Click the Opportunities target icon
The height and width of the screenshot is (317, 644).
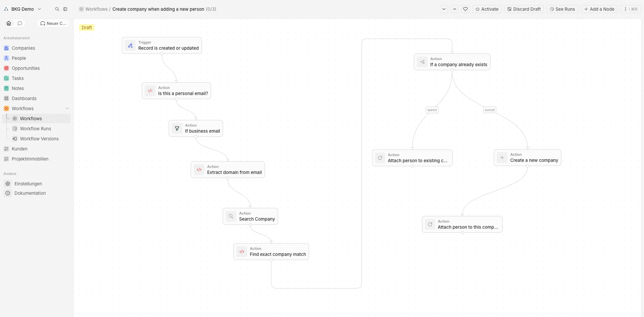coord(6,68)
